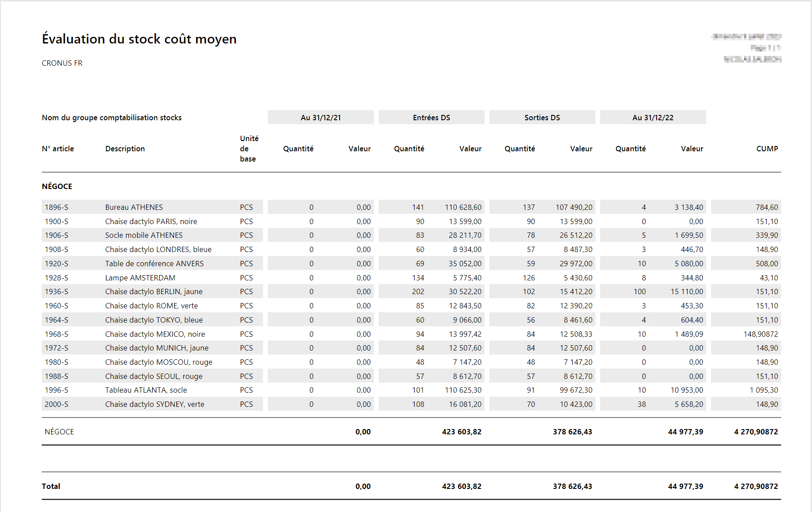Select article number '1988-S'
Screen dimensions: 812x512
tap(56, 376)
